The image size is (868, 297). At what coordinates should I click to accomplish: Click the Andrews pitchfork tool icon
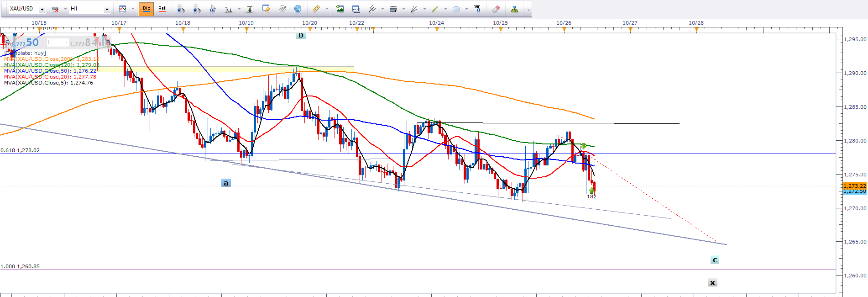pyautogui.click(x=372, y=9)
